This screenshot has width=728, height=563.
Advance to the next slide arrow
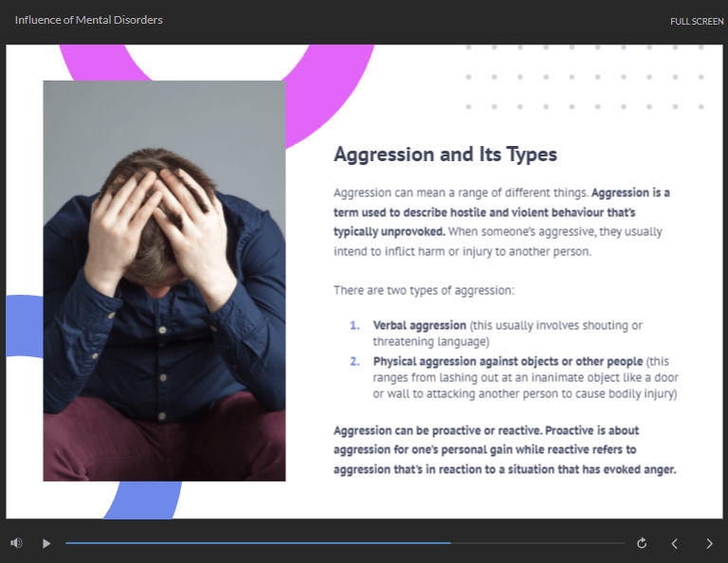709,543
